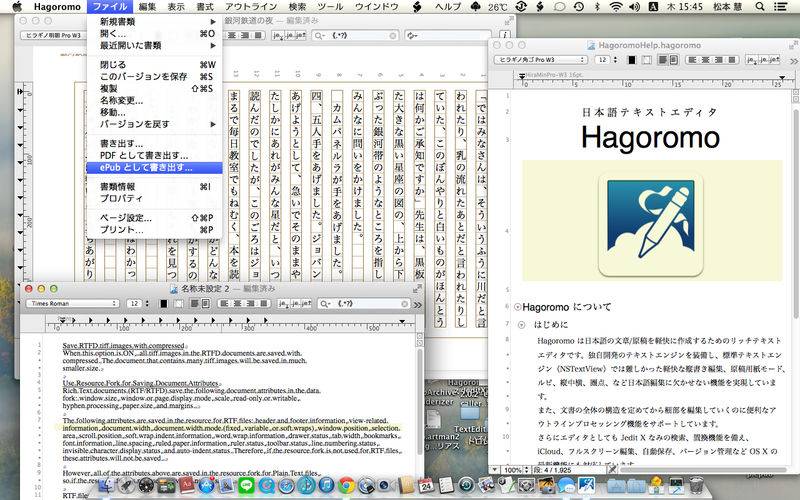Open zoom '100%' dropdown in HagoromoHelp status bar

pos(515,470)
